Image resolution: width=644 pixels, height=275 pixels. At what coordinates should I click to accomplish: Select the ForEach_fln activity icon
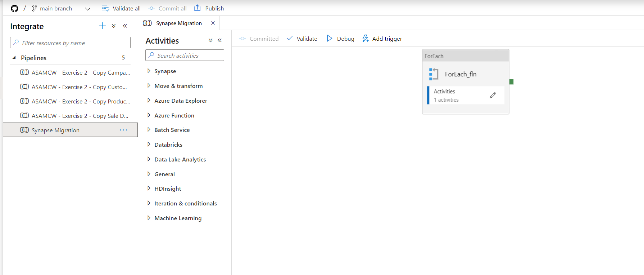pos(434,74)
